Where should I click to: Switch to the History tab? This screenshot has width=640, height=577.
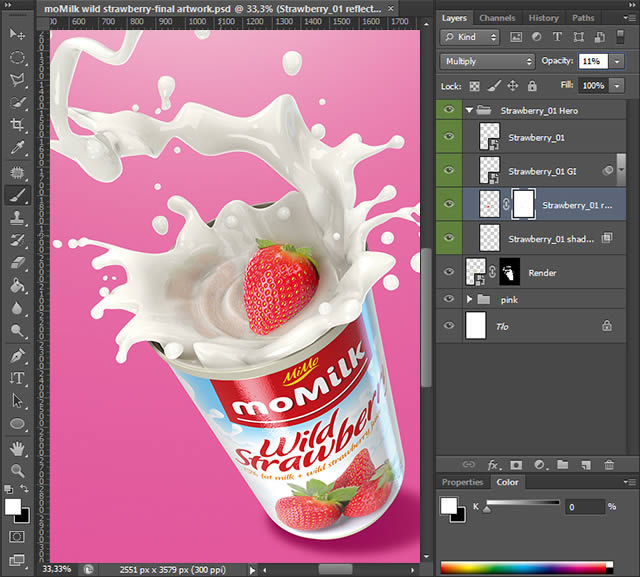[543, 18]
